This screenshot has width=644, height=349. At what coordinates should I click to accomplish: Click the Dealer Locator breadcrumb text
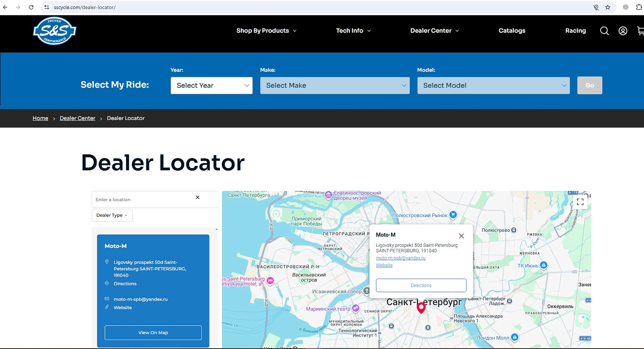point(126,118)
